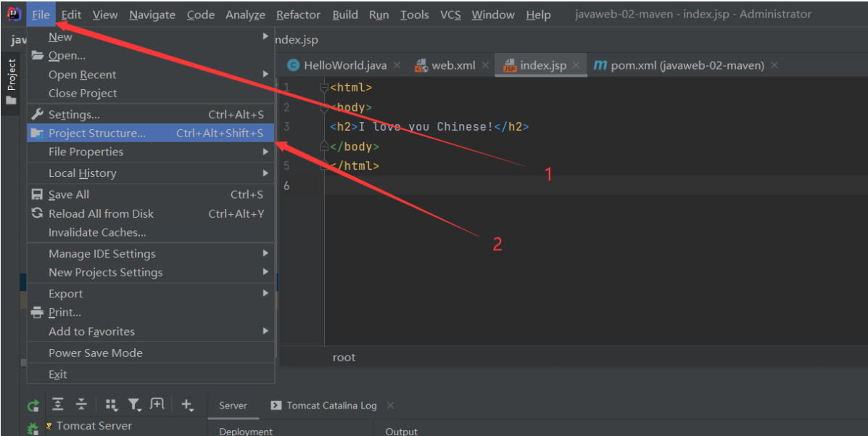
Task: Expand the Open Recent submenu
Action: (151, 74)
